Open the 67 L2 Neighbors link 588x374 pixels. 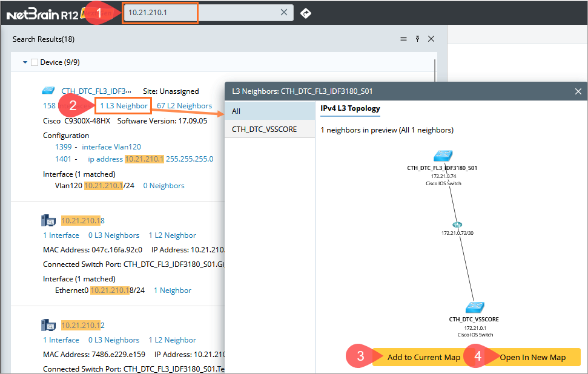pos(185,106)
